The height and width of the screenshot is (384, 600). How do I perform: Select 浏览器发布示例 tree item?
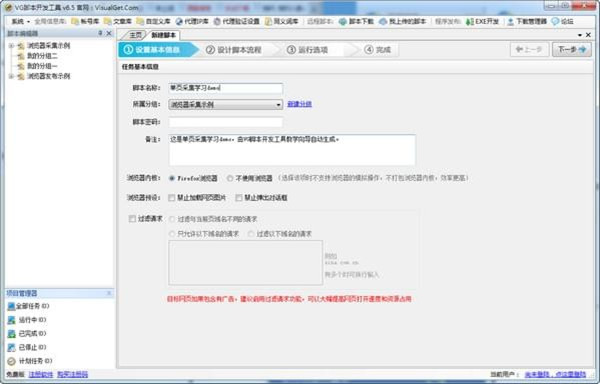point(48,76)
